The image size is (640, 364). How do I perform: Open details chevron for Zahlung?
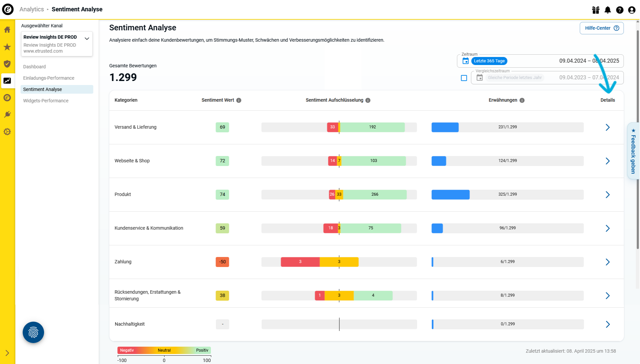point(608,262)
